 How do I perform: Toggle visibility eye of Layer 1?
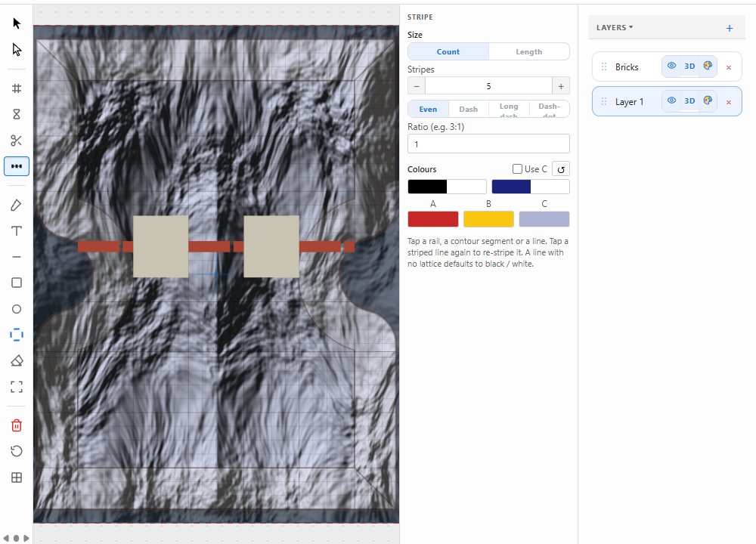[x=671, y=100]
